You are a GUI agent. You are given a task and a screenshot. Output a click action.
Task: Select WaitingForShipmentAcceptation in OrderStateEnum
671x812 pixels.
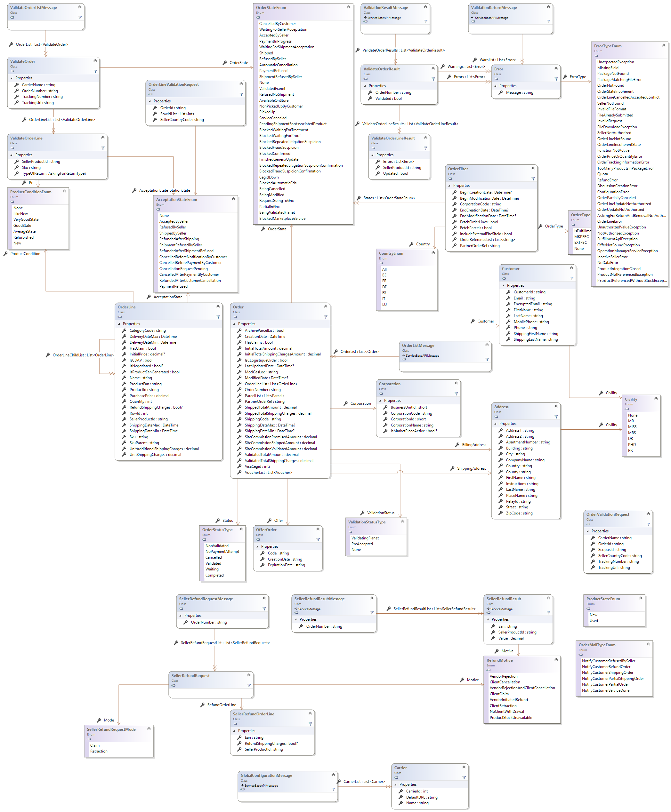click(x=287, y=47)
